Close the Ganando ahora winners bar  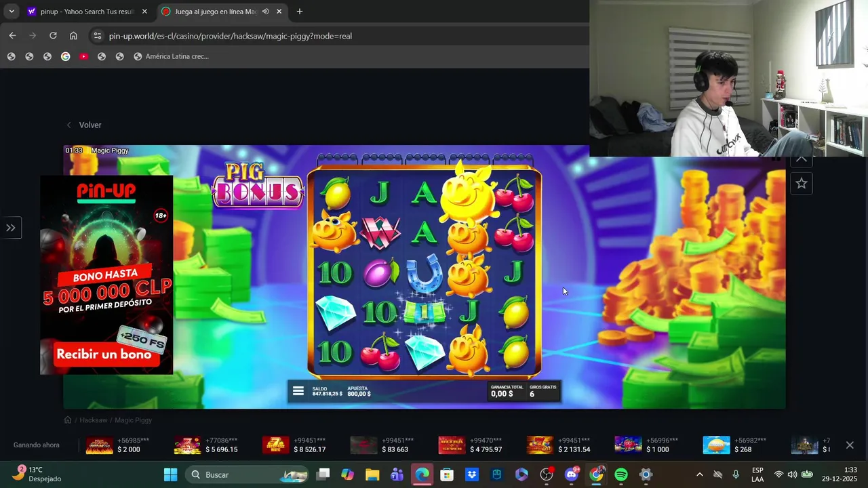850,445
